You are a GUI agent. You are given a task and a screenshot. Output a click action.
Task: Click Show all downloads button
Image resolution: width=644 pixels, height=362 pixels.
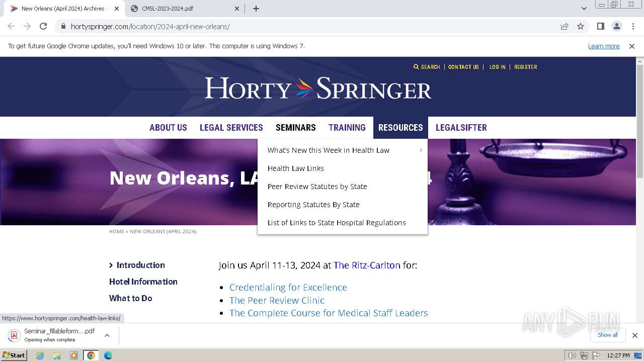point(608,335)
